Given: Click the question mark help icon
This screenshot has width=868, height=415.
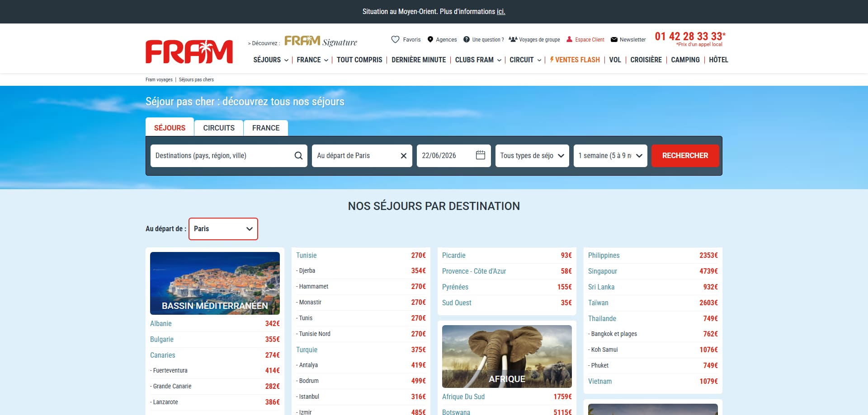Looking at the screenshot, I should point(467,39).
